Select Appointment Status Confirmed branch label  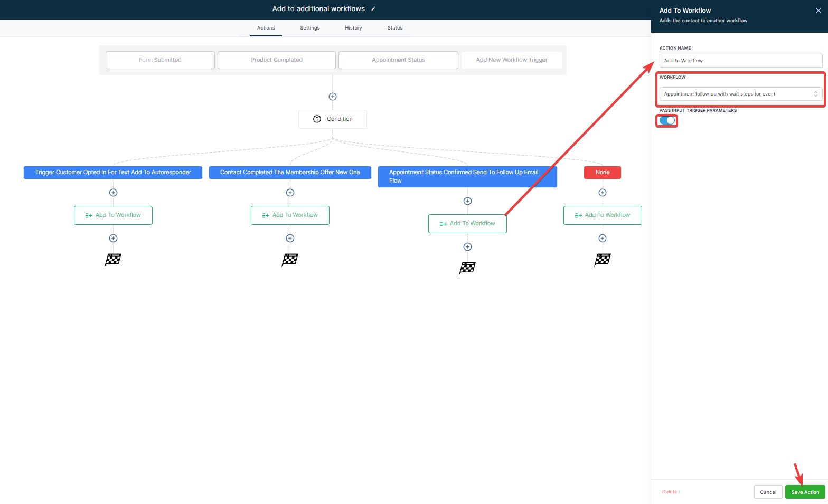[x=467, y=177]
